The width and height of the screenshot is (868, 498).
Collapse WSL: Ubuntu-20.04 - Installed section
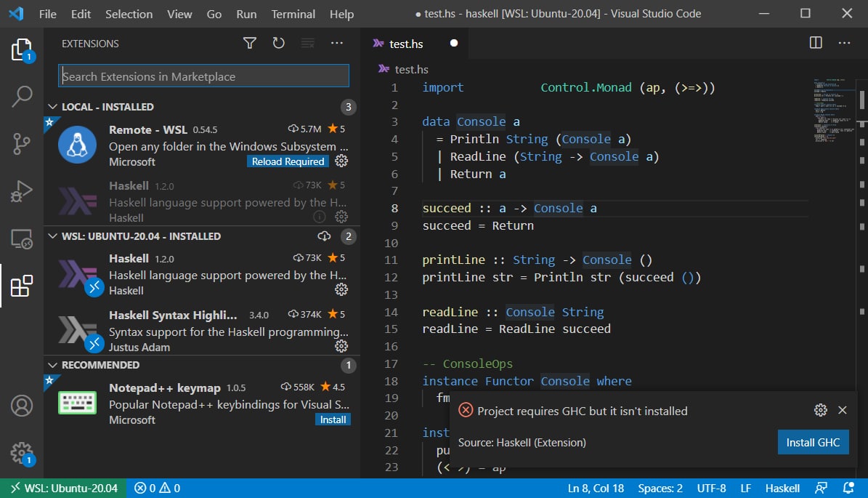point(52,236)
